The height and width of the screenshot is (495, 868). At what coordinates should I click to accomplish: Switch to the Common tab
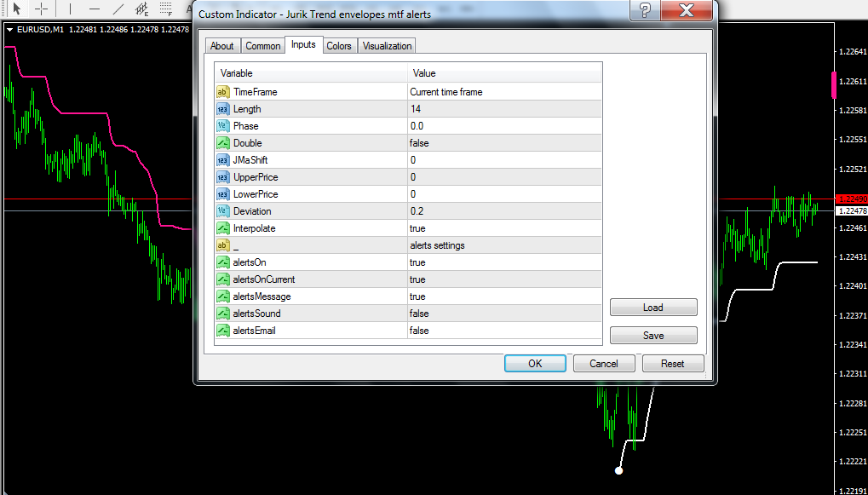pyautogui.click(x=263, y=46)
